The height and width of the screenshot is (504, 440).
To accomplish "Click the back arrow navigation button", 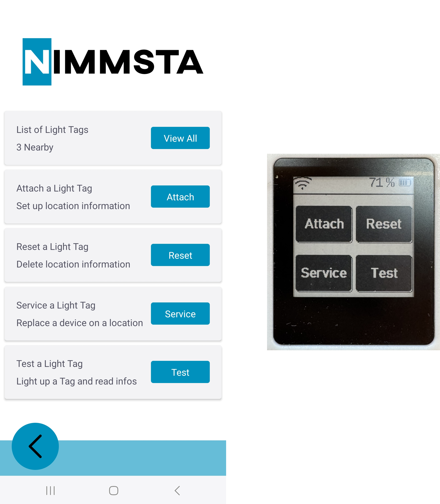I will [35, 447].
